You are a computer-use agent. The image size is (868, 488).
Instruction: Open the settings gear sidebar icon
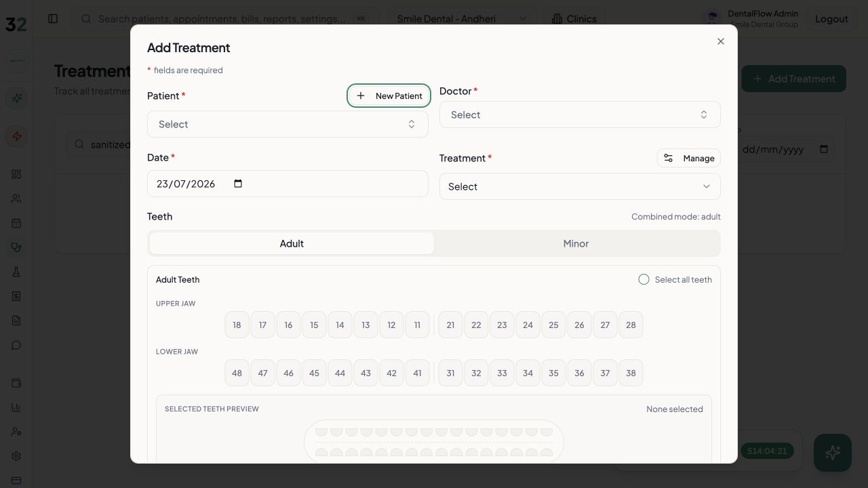click(16, 456)
